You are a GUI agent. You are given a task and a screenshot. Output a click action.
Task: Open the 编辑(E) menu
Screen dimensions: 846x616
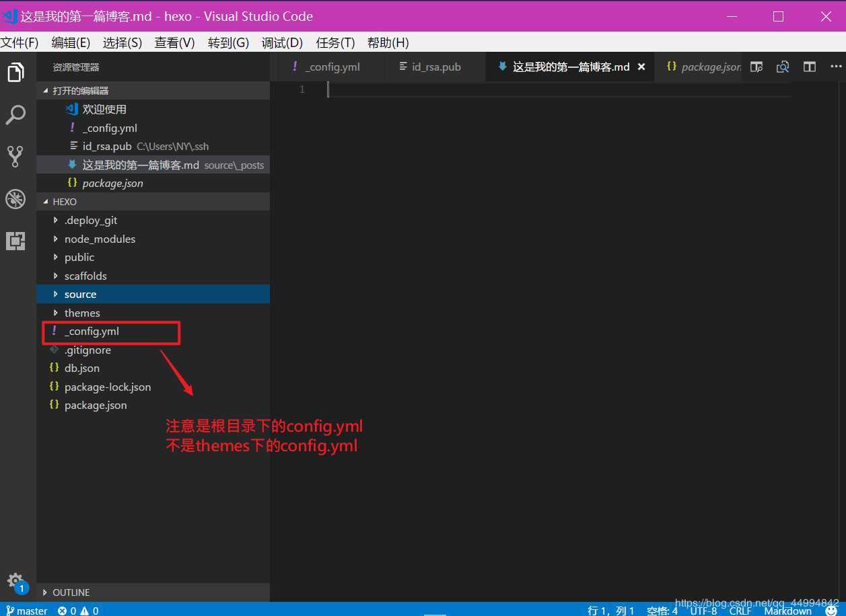pos(71,42)
